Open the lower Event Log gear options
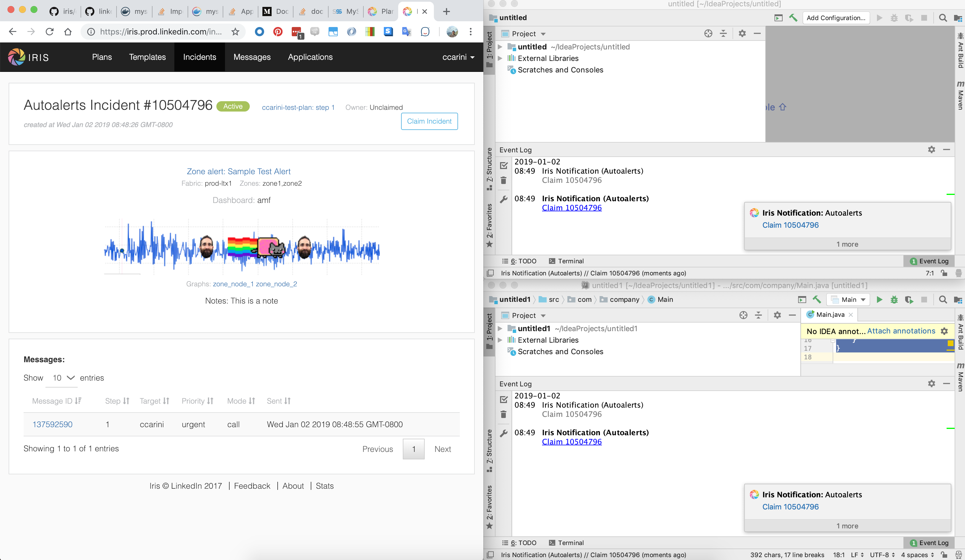 coord(931,383)
